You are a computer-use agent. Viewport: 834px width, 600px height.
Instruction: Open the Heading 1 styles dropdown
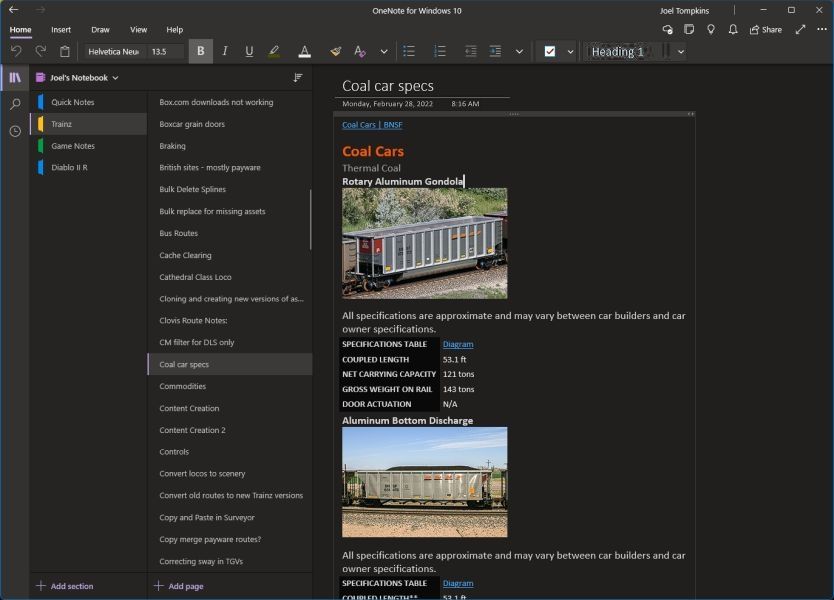click(x=681, y=52)
